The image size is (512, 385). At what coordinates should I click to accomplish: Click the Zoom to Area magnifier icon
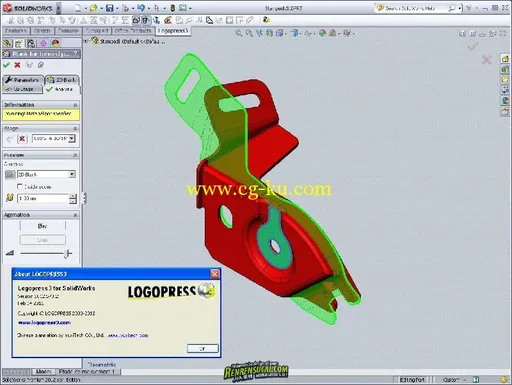[249, 33]
